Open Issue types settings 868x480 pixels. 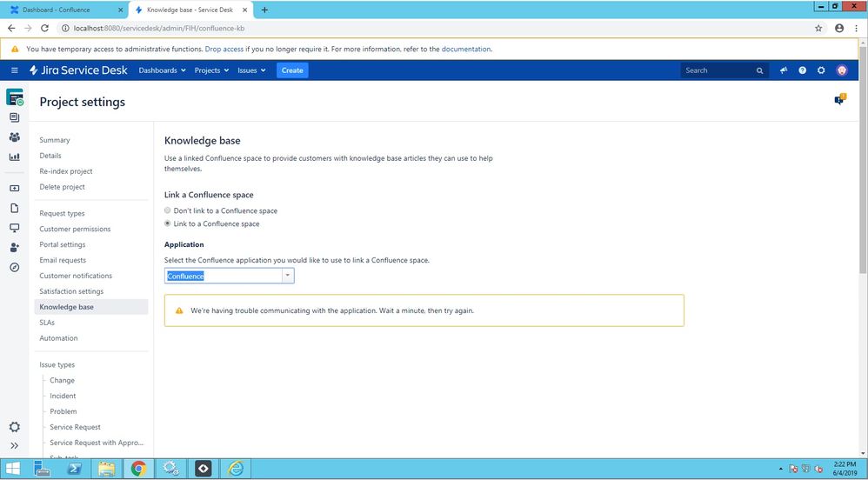pyautogui.click(x=57, y=364)
